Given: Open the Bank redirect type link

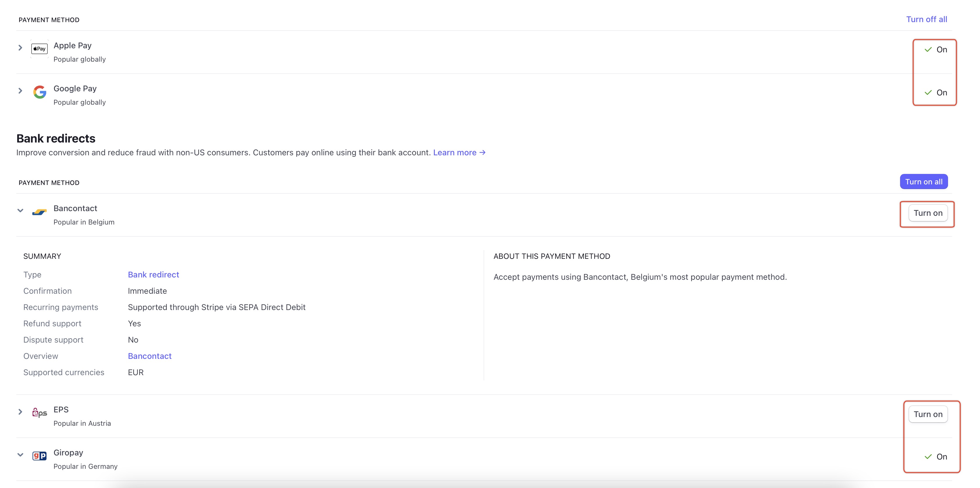Looking at the screenshot, I should pos(153,275).
